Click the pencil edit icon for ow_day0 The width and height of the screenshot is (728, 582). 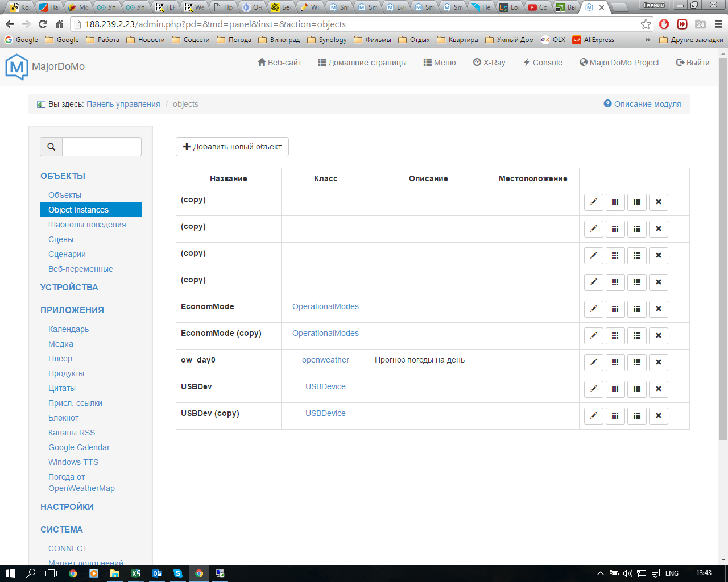pyautogui.click(x=593, y=363)
